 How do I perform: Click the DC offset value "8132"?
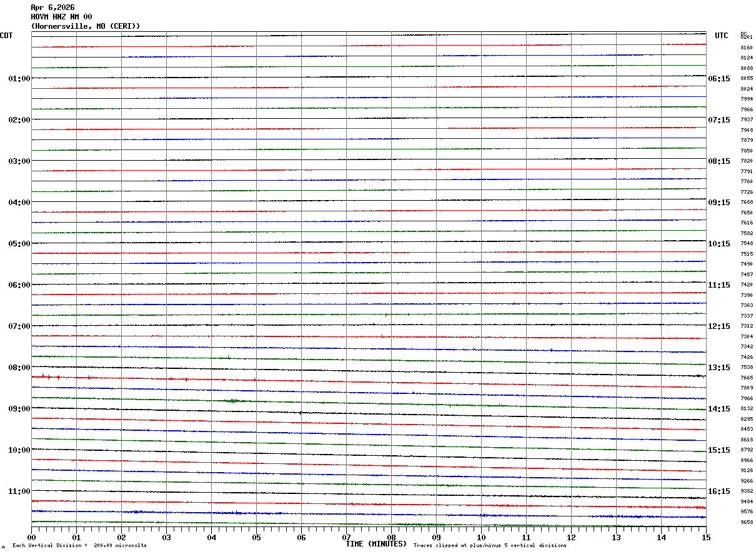[747, 409]
